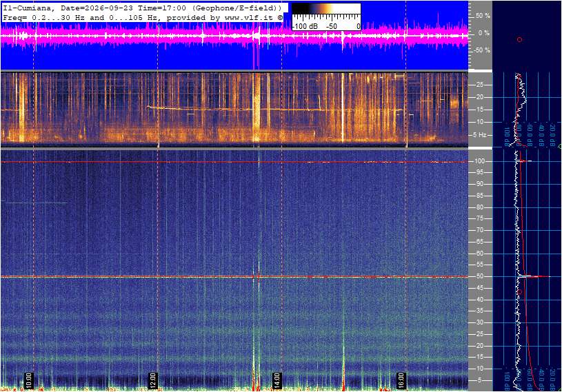Click the '20.0 dB' label in the lower spectrum plot
The height and width of the screenshot is (392, 562).
pyautogui.click(x=553, y=378)
